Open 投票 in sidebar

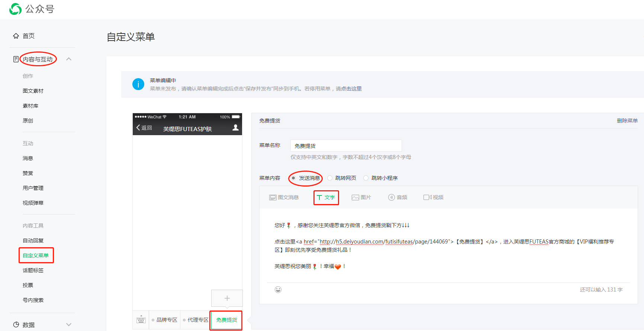pos(28,285)
